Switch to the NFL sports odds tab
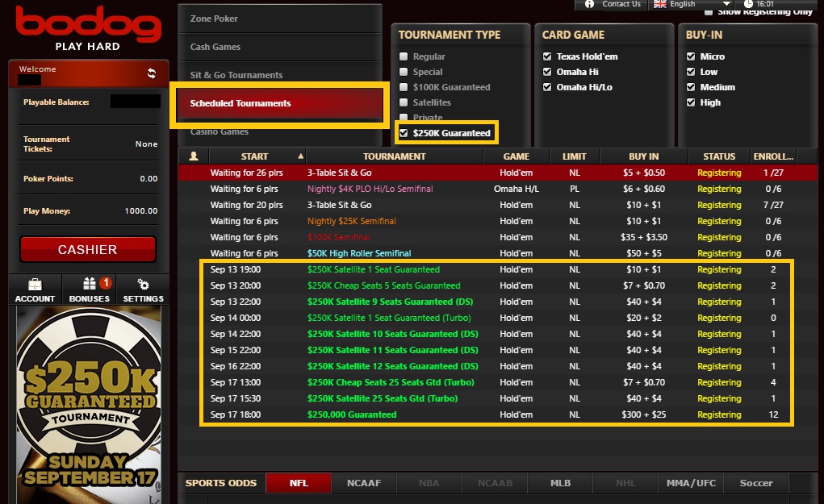This screenshot has width=824, height=504. 299,483
